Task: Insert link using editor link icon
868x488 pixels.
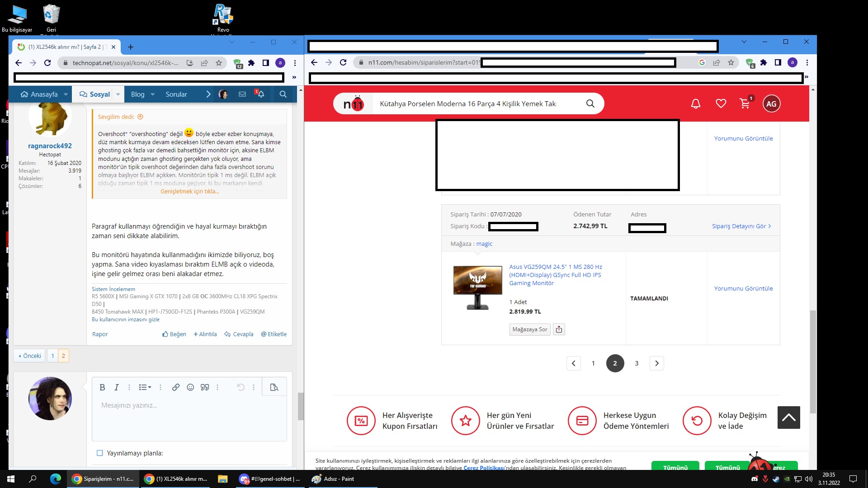Action: pyautogui.click(x=176, y=387)
